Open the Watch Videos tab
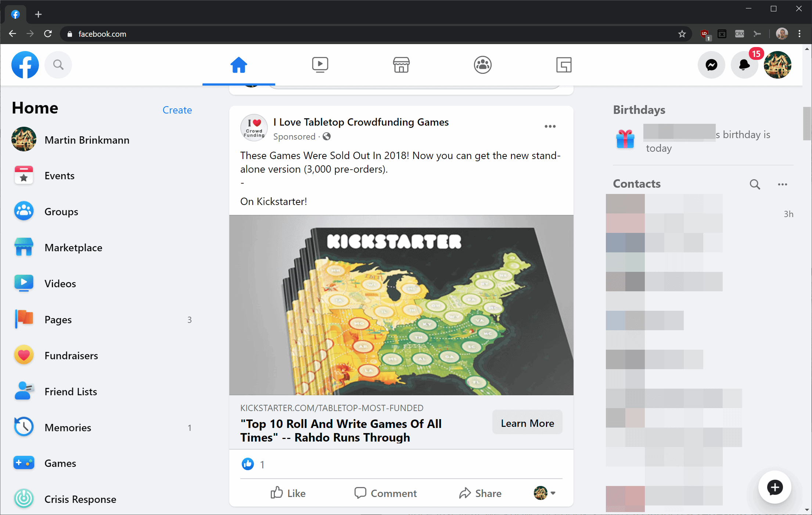812x515 pixels. [x=321, y=65]
